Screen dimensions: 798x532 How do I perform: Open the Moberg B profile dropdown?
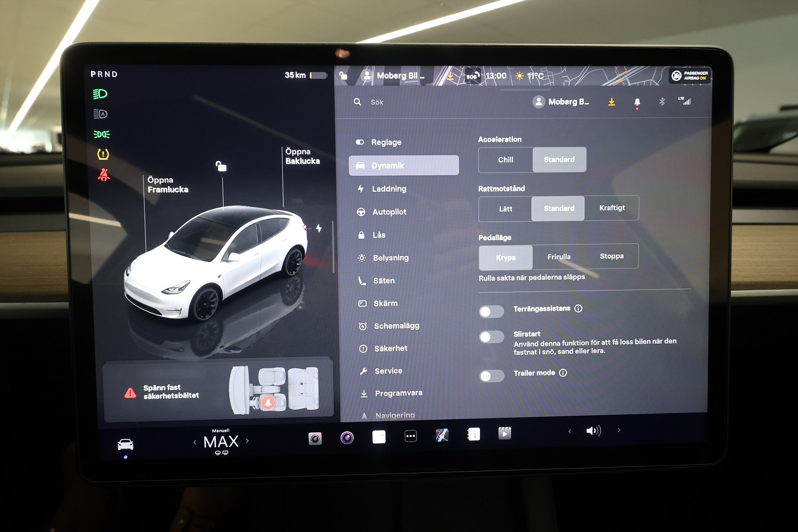pos(561,102)
